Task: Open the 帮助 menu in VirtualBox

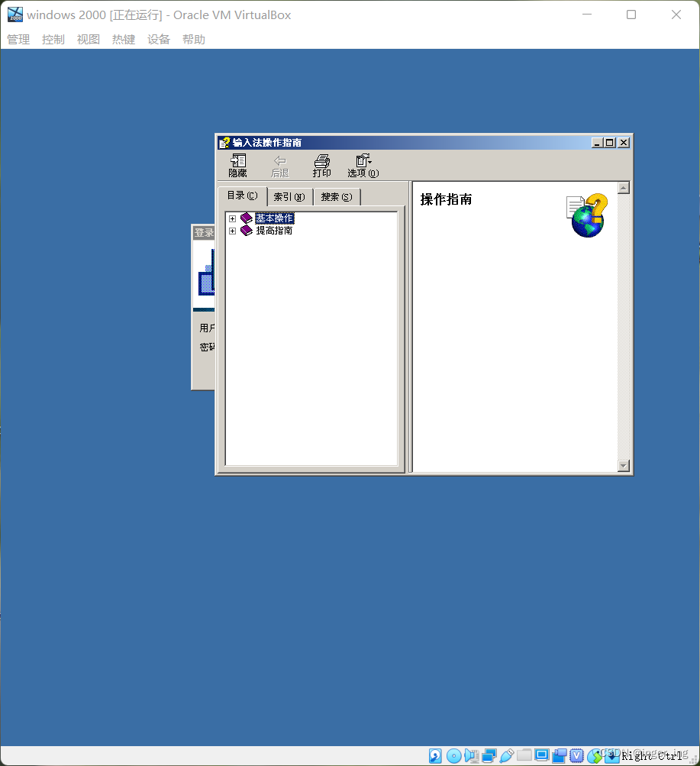Action: click(x=194, y=40)
